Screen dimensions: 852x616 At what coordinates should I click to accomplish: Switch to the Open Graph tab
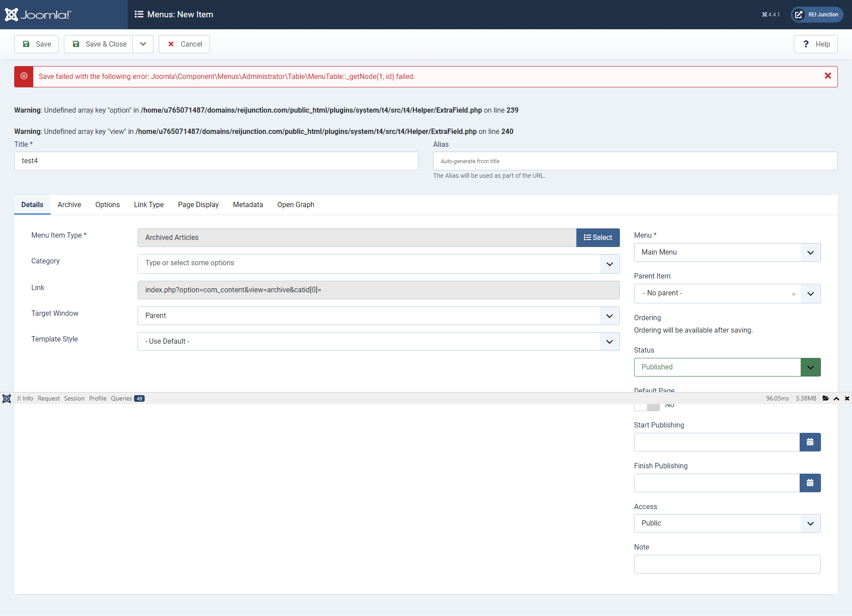(296, 205)
